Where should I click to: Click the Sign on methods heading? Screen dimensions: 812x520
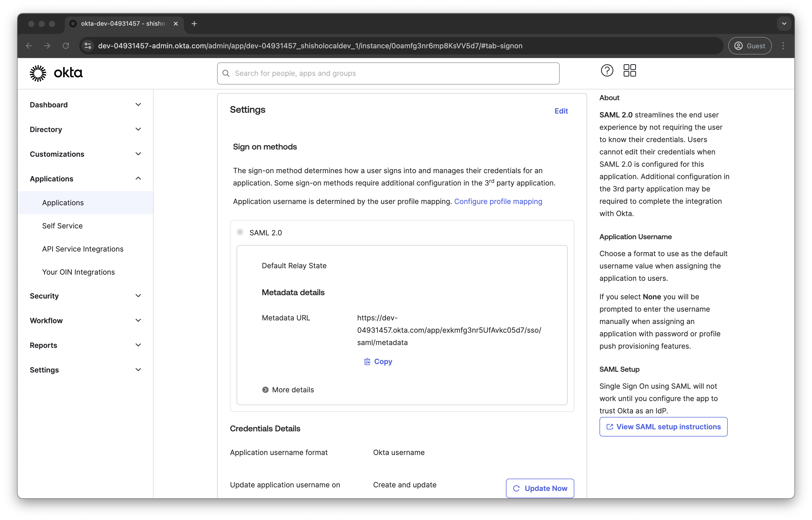[265, 147]
